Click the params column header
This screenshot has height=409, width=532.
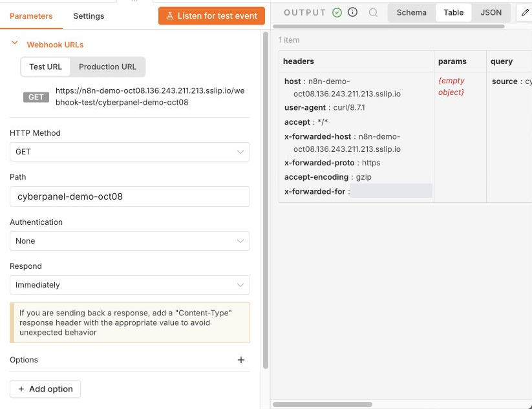tap(460, 61)
